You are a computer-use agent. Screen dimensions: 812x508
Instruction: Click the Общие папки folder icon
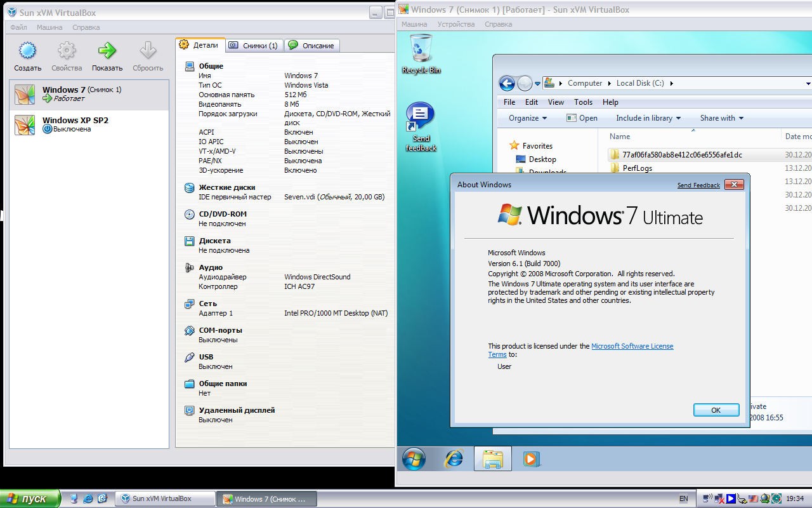[x=189, y=384]
